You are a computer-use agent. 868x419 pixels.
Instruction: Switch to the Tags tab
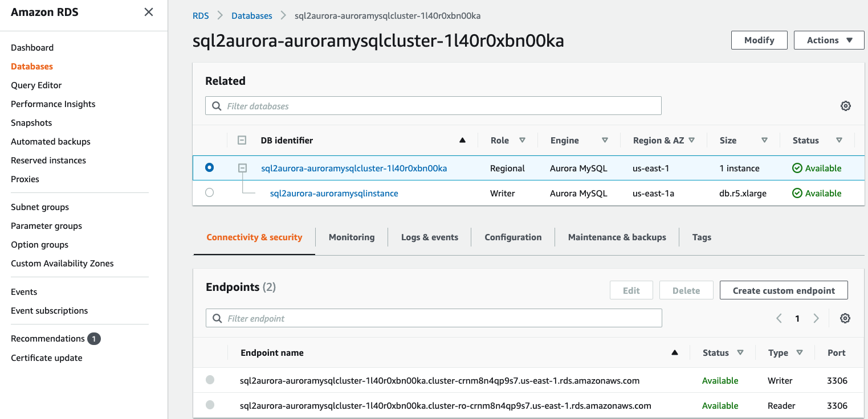pos(702,237)
